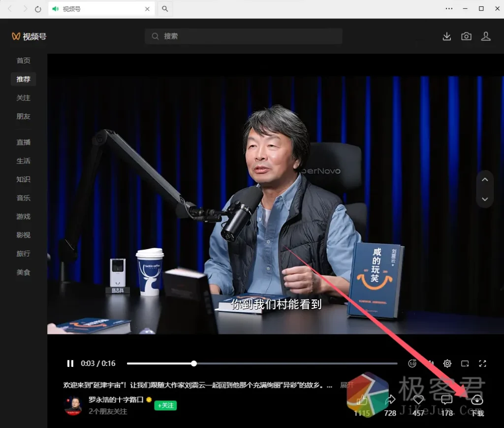The width and height of the screenshot is (504, 428).
Task: Switch to the 首页 sidebar item
Action: point(24,61)
